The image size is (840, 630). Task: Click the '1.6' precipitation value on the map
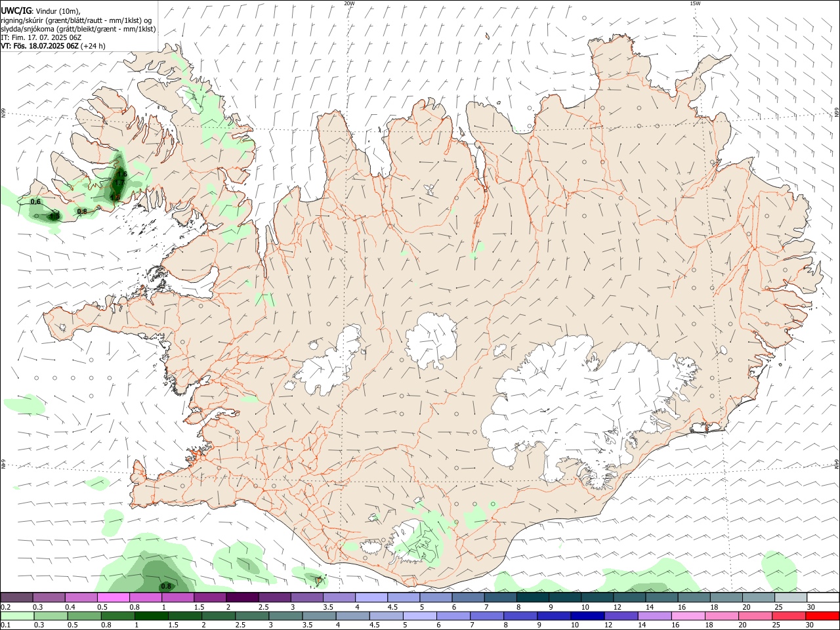point(121,174)
